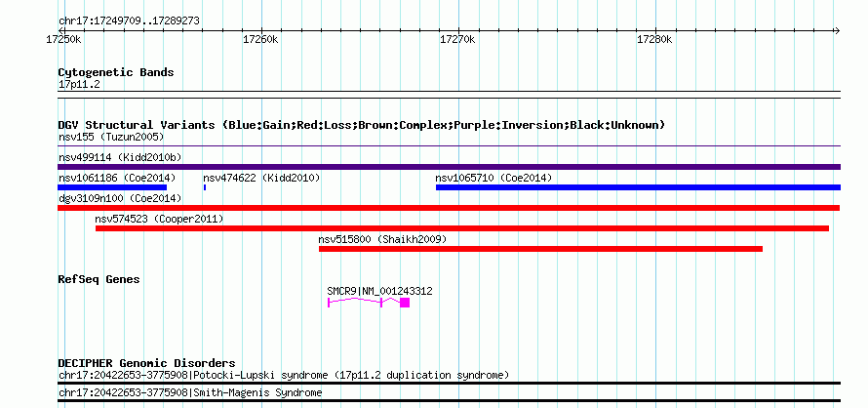The height and width of the screenshot is (408, 868).
Task: Click the nsv474622 (Kidd2010) label
Action: click(261, 178)
